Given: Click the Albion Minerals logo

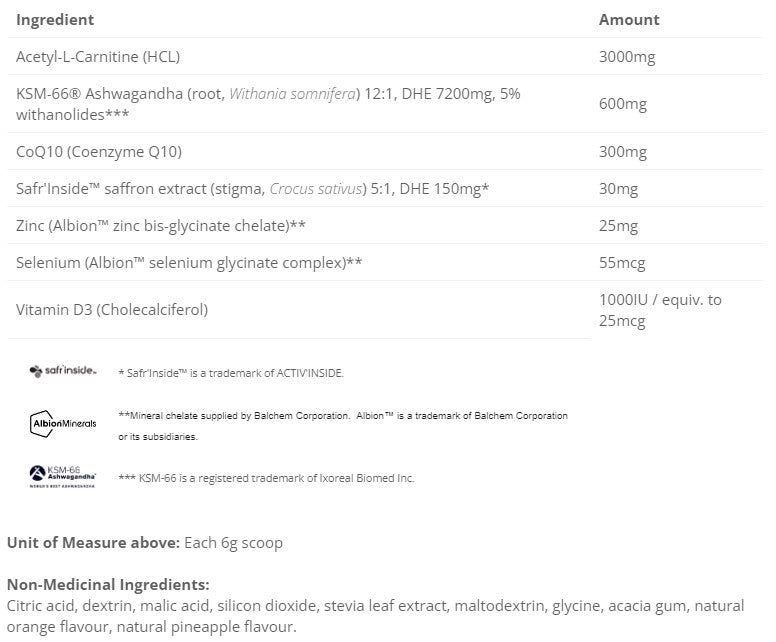Looking at the screenshot, I should (x=64, y=424).
